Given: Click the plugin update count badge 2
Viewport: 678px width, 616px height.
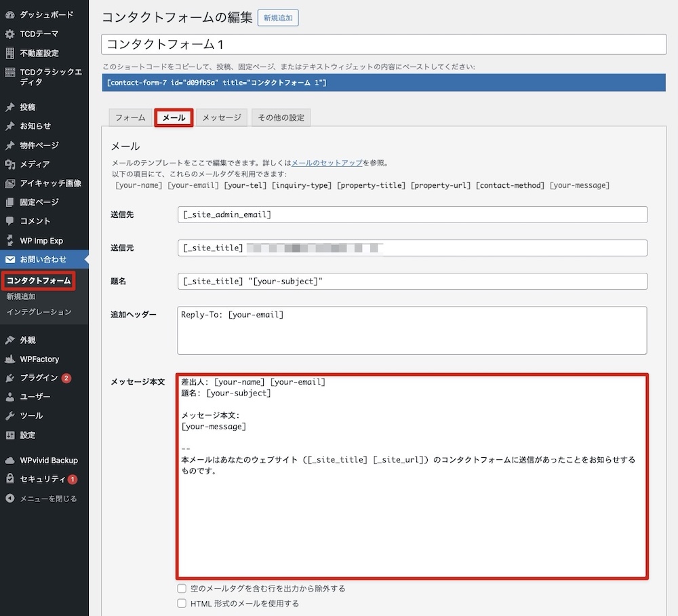Looking at the screenshot, I should 66,378.
